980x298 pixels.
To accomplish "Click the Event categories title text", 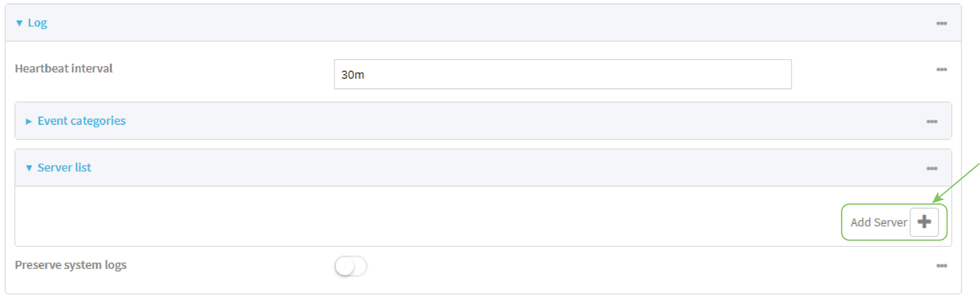I will (x=81, y=121).
